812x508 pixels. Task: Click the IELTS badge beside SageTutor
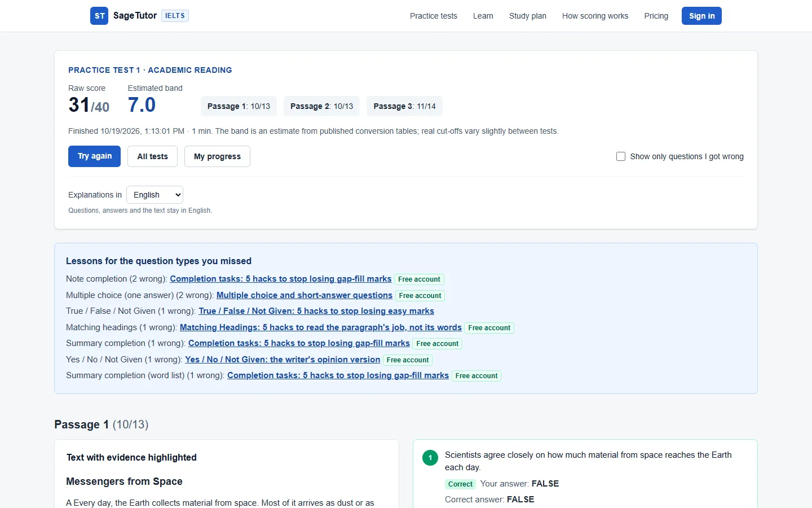pos(175,16)
